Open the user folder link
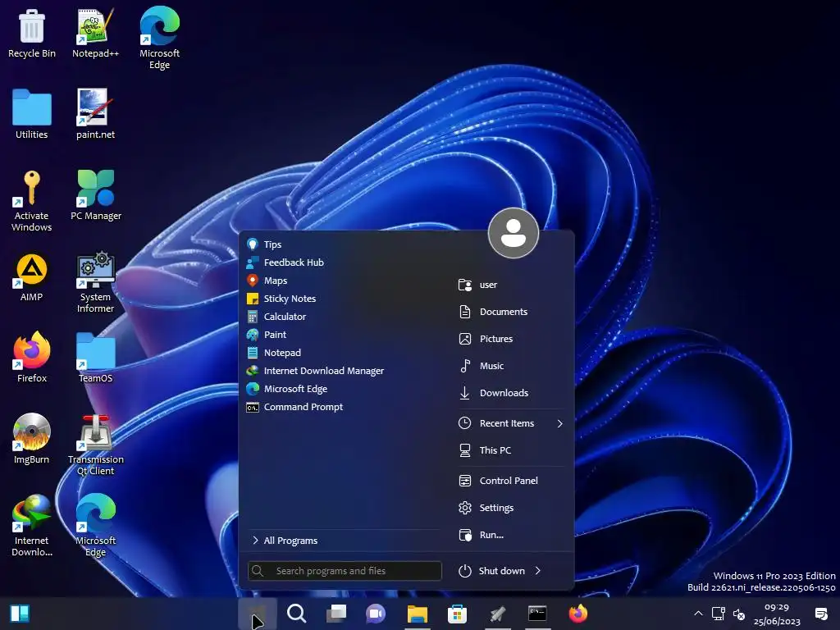 click(512, 285)
